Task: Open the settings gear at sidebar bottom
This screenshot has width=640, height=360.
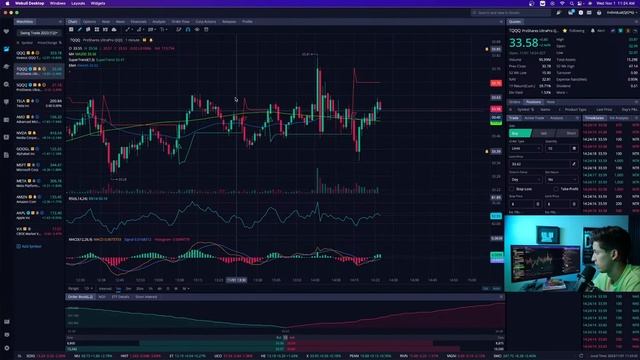Action: (7, 348)
